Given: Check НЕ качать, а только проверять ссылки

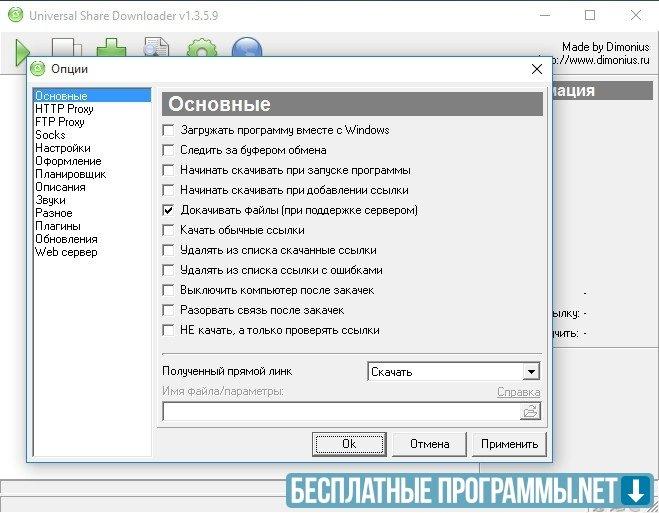Looking at the screenshot, I should click(x=168, y=330).
